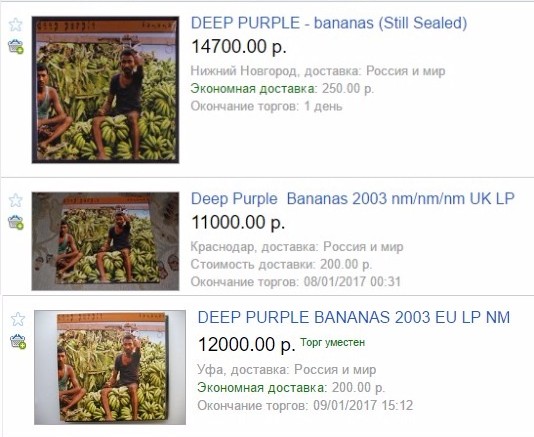Click the 14700.00 р. price

pos(239,46)
